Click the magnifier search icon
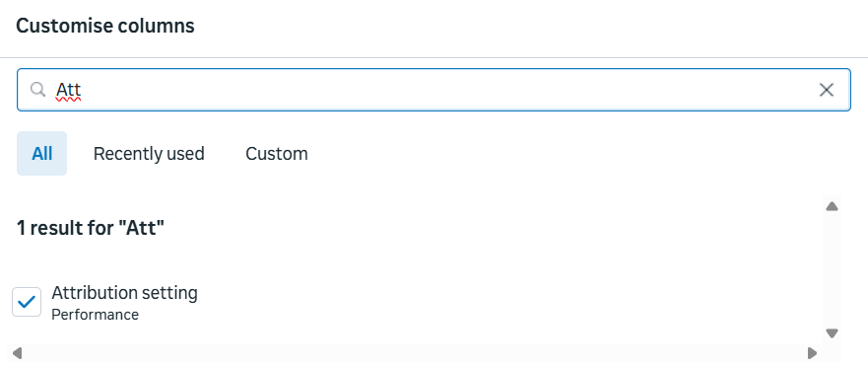This screenshot has width=868, height=366. 37,90
